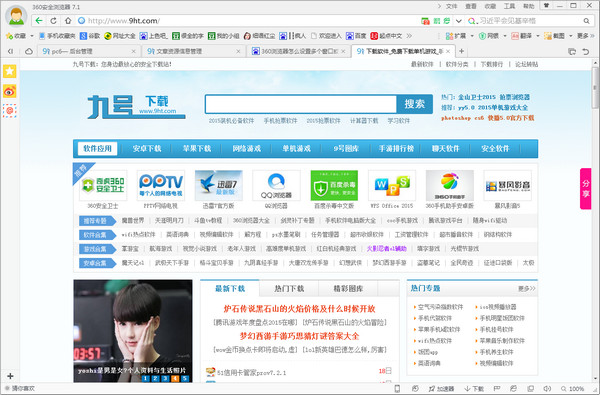600x395 pixels.
Task: Open the 下载 downloads in status bar
Action: pos(474,388)
